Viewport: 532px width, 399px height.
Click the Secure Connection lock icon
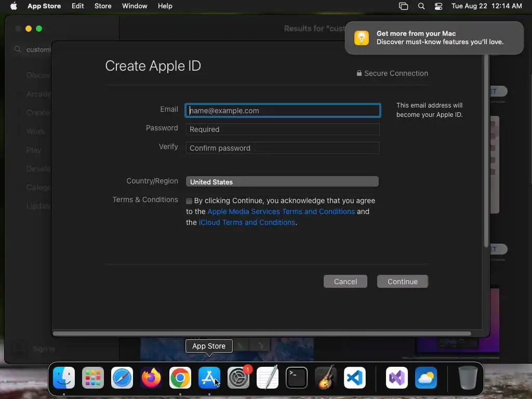coord(359,73)
